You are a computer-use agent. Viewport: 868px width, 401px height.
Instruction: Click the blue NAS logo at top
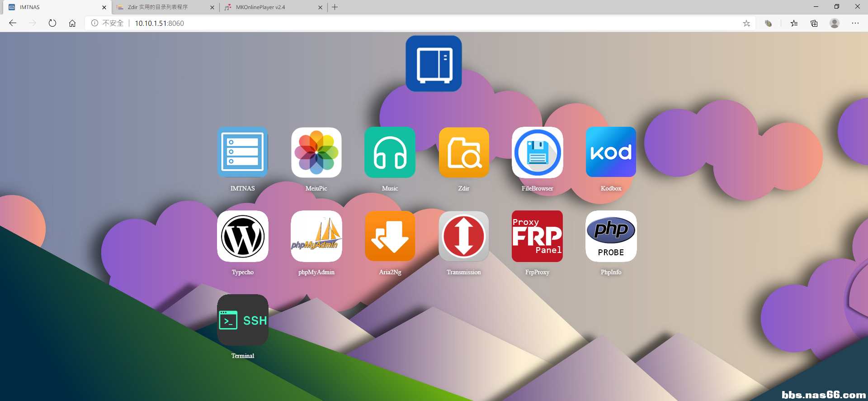pos(434,64)
